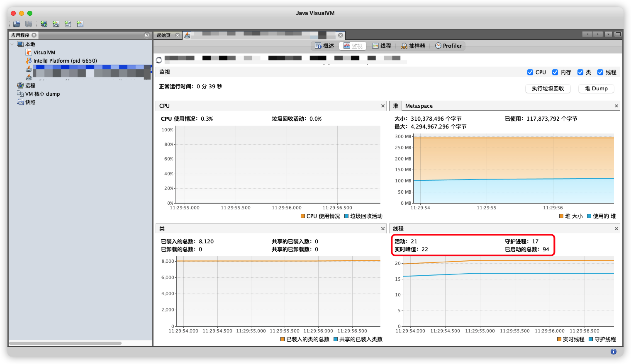Switch to the 线程 tab
Image resolution: width=631 pixels, height=364 pixels.
pyautogui.click(x=382, y=46)
